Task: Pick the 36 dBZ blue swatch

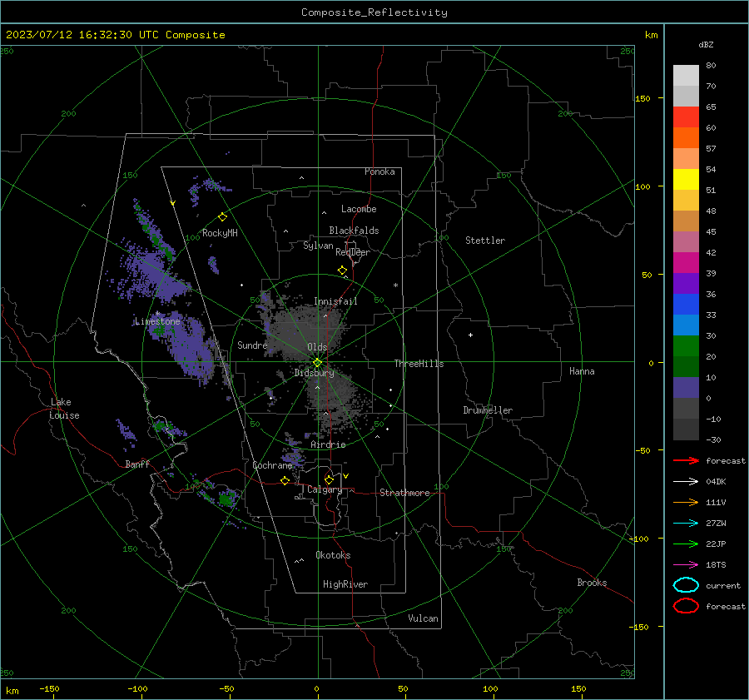Action: 686,304
